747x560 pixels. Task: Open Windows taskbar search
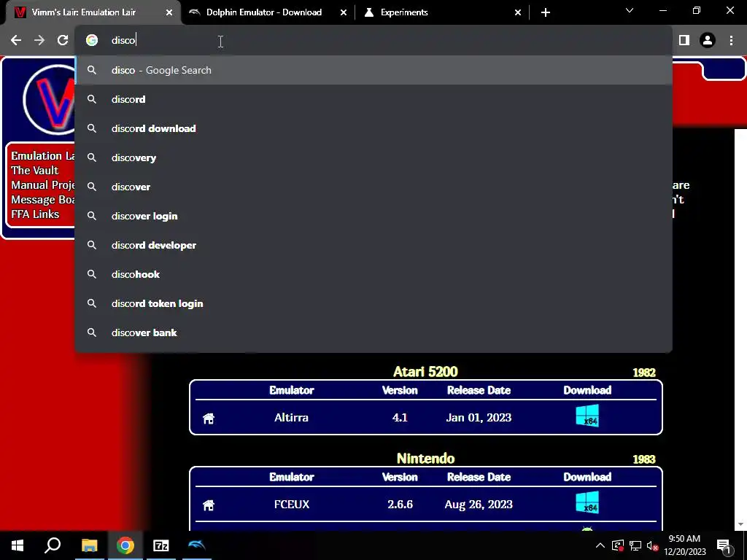pos(53,545)
